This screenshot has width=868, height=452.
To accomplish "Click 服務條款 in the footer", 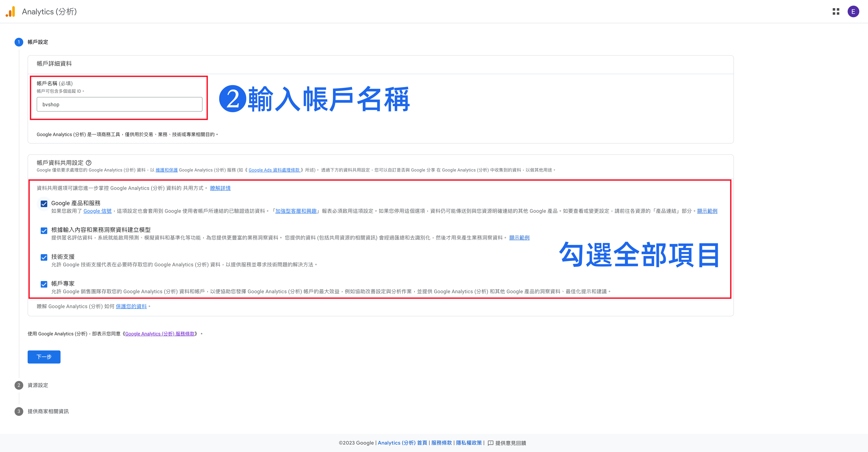I will click(441, 443).
